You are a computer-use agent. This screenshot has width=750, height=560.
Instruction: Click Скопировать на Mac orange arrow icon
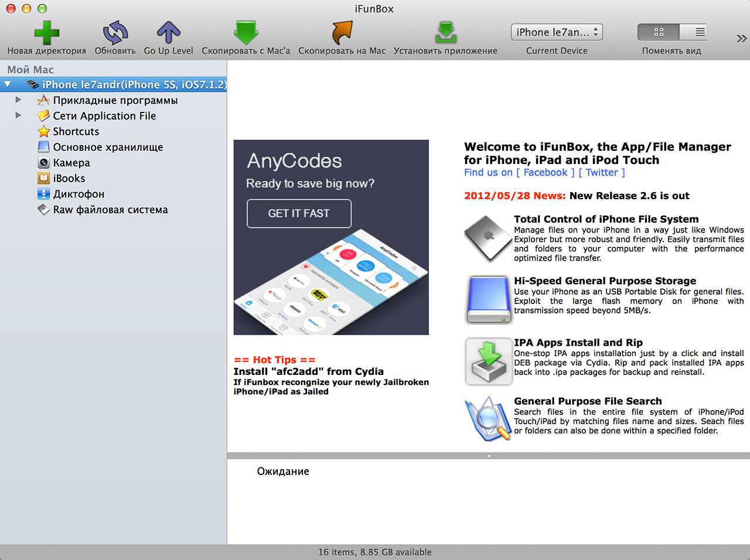pos(342,33)
